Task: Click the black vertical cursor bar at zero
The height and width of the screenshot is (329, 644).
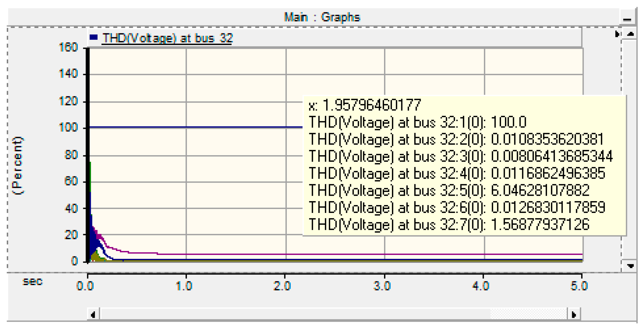Action: (x=88, y=155)
